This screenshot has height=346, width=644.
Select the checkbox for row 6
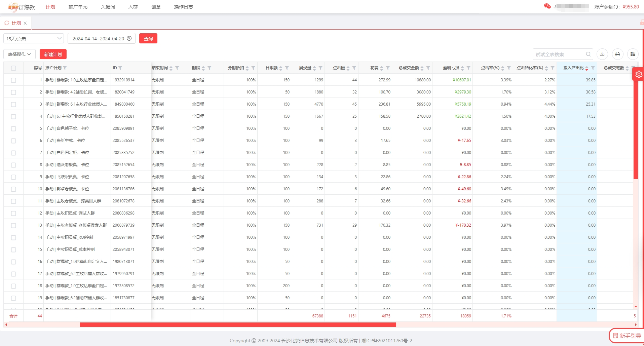click(13, 141)
